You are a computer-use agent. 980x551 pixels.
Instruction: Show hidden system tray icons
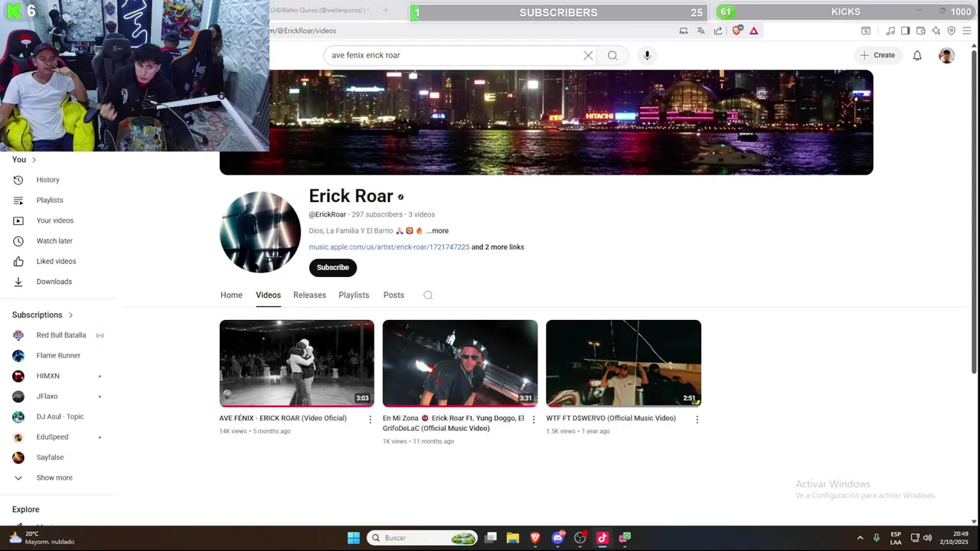coord(860,538)
